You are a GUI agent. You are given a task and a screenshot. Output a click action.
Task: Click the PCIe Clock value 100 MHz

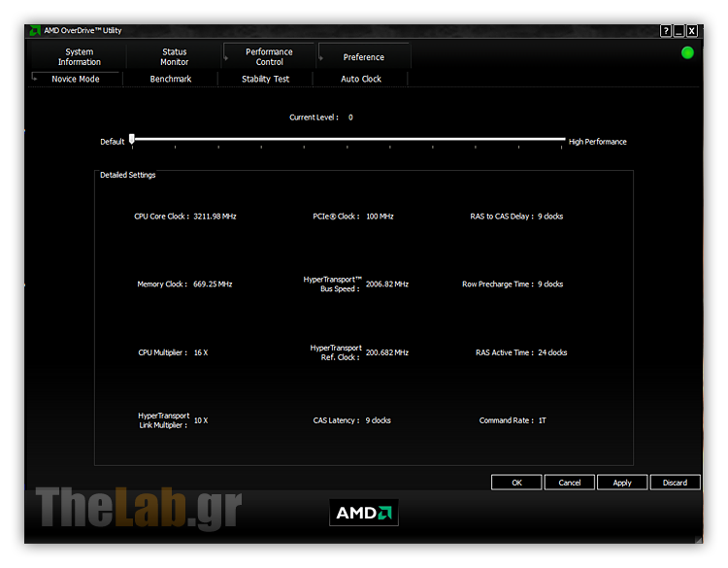pos(380,217)
